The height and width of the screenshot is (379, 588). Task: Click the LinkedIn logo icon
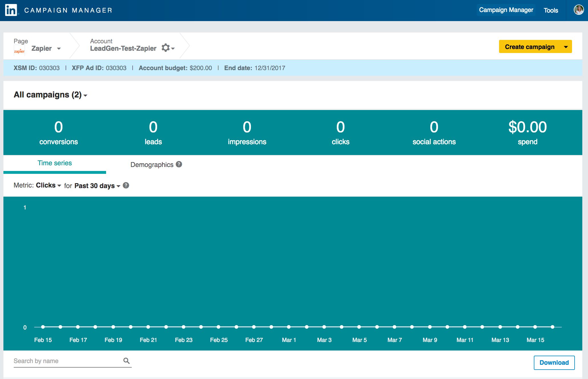[x=11, y=10]
